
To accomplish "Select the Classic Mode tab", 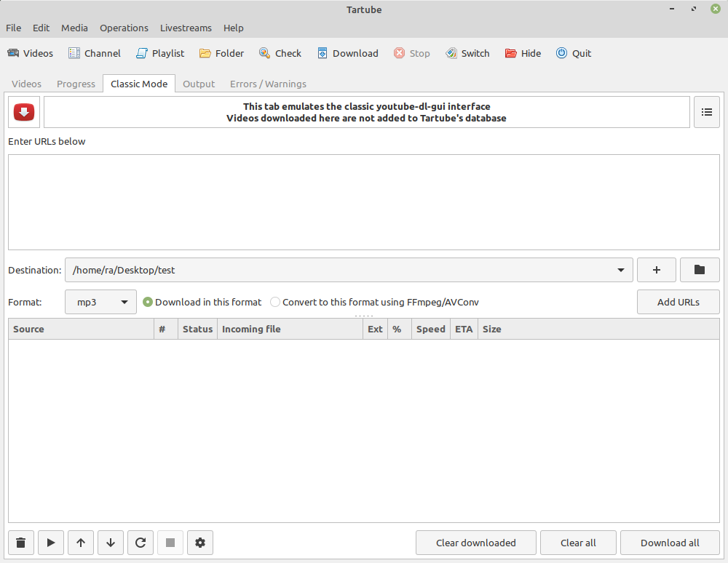I will [139, 84].
